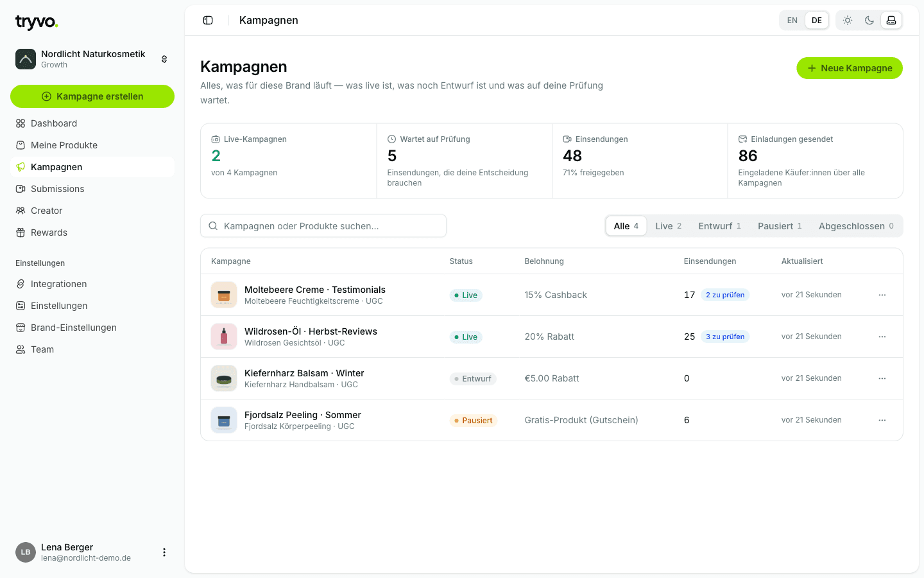Open the Moltebeere Creme product thumbnail

(224, 295)
